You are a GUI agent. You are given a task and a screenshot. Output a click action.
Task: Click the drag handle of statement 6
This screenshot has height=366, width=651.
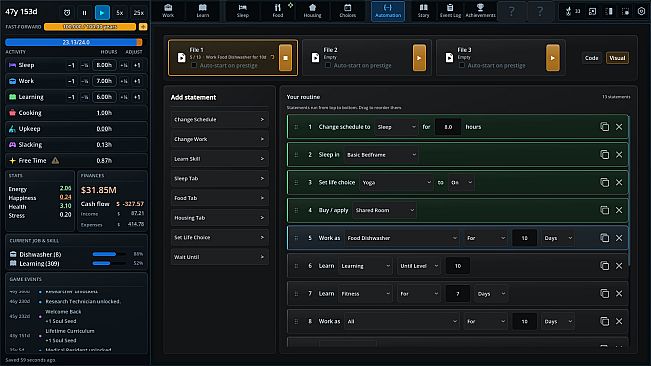296,266
